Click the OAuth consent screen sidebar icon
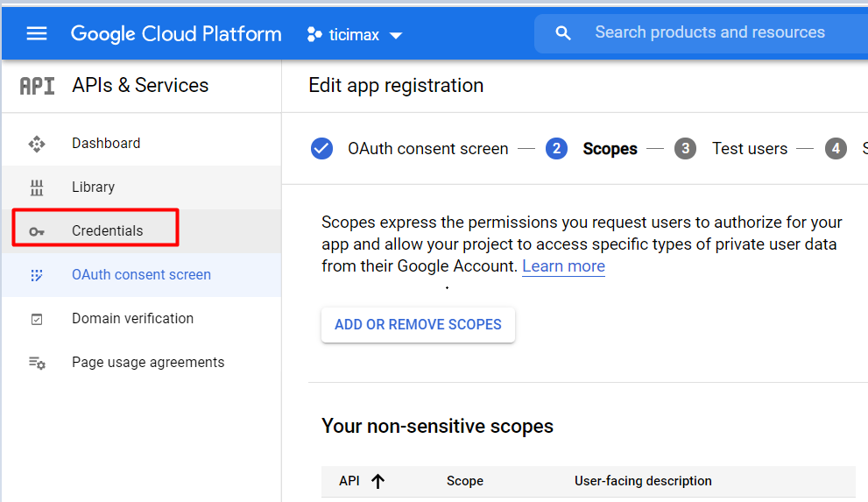This screenshot has height=502, width=868. click(x=37, y=275)
